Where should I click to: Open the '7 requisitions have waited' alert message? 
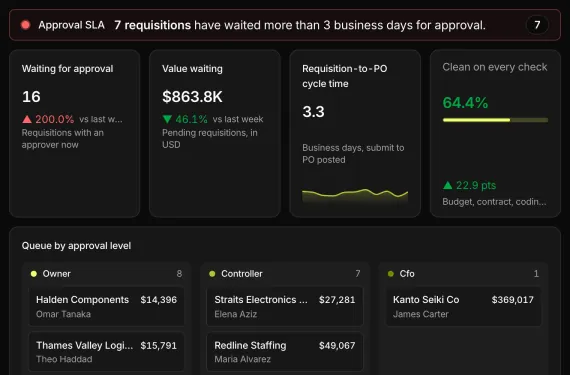pos(300,25)
